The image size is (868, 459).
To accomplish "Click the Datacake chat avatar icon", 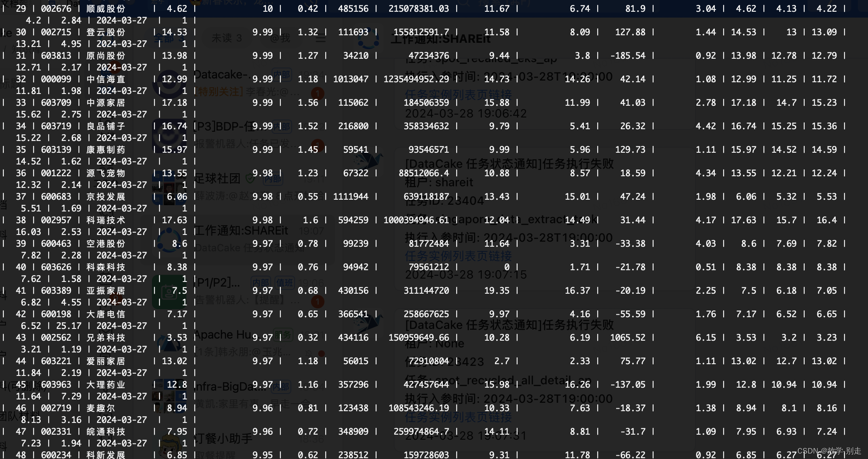I will (x=169, y=83).
